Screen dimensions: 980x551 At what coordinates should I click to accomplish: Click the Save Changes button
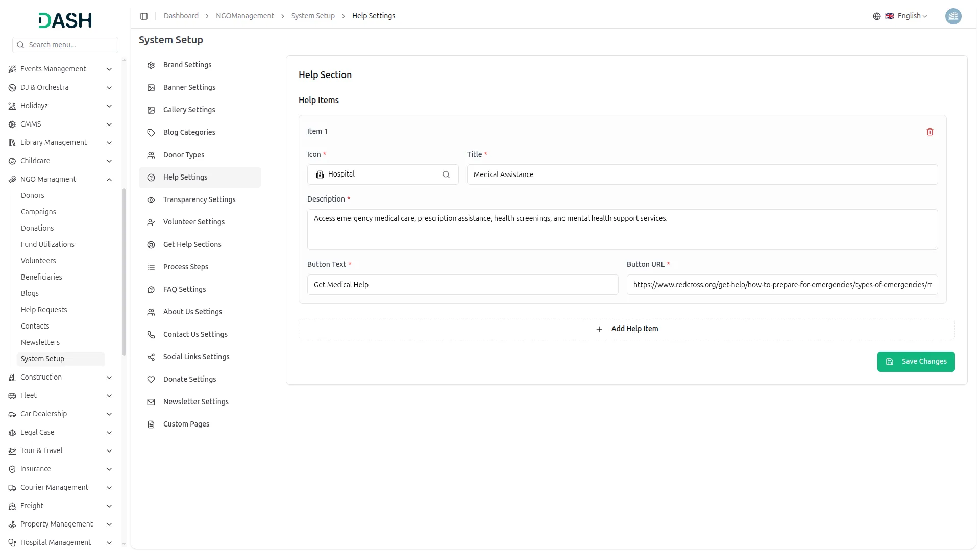pos(915,362)
